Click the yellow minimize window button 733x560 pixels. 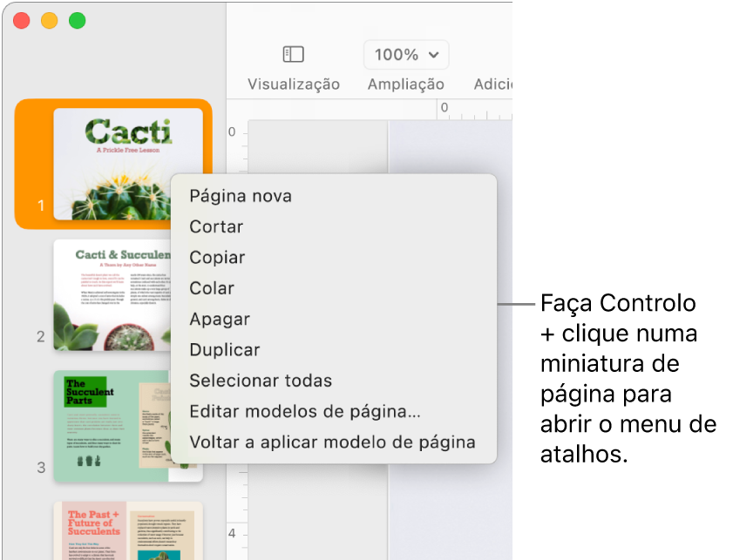click(50, 21)
